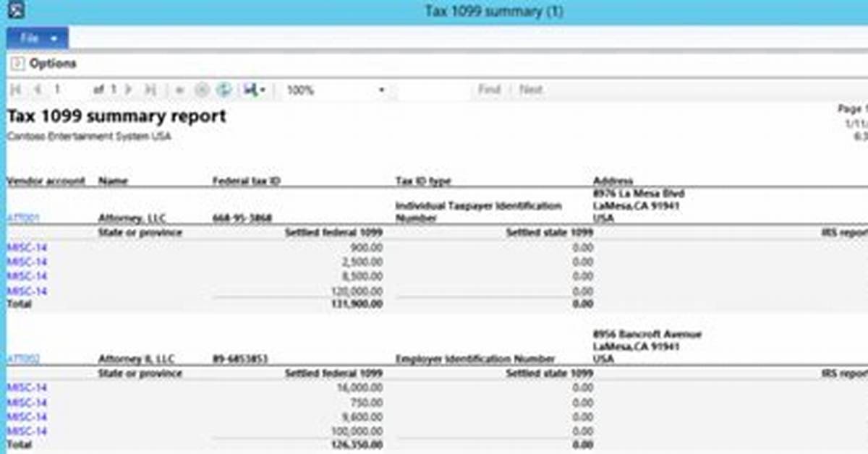This screenshot has height=454, width=868.
Task: Jump to the last report page
Action: (150, 90)
